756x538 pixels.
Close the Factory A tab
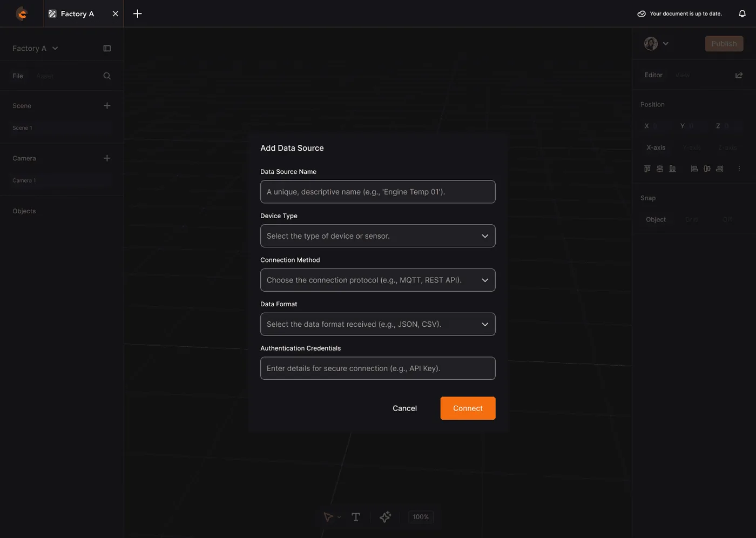[x=115, y=14]
